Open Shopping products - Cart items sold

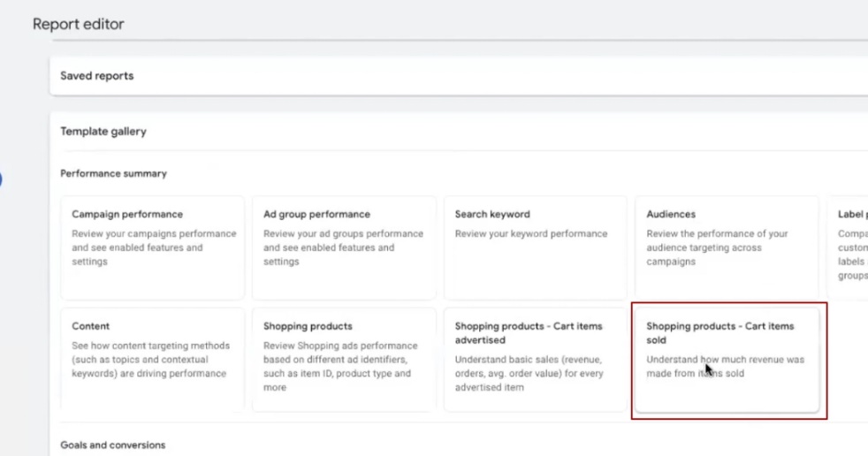(x=727, y=359)
